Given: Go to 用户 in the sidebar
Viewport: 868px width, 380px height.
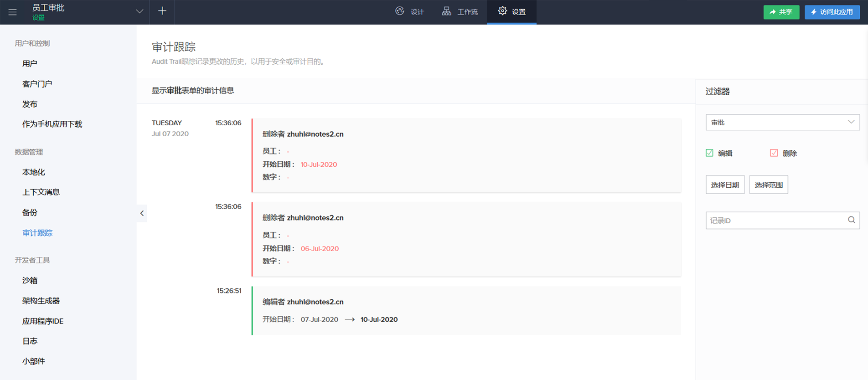Looking at the screenshot, I should tap(30, 63).
